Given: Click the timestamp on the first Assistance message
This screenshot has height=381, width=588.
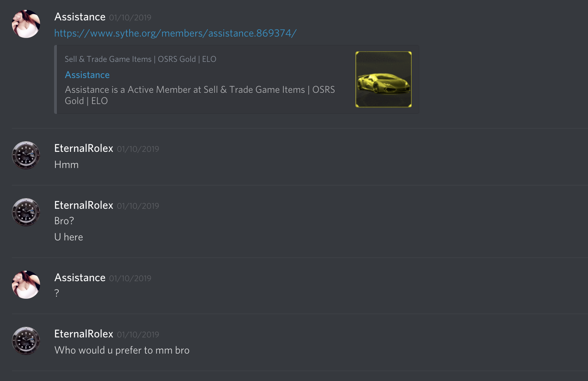Looking at the screenshot, I should tap(130, 18).
